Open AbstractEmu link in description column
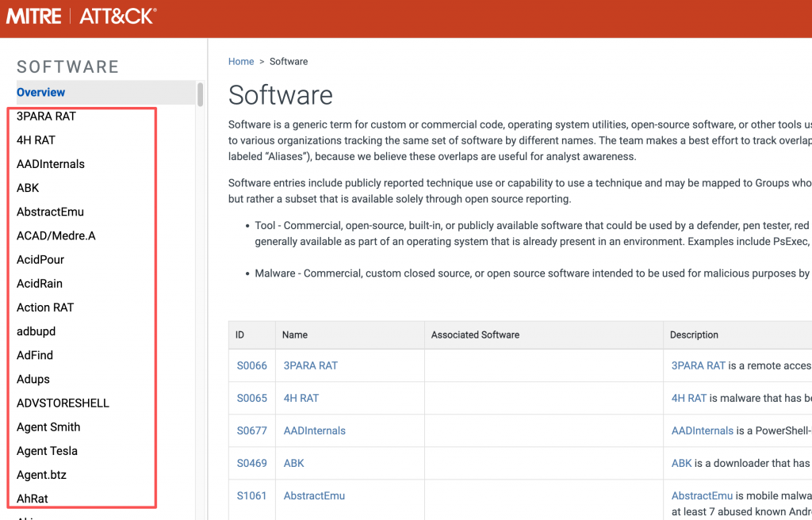 coord(702,495)
